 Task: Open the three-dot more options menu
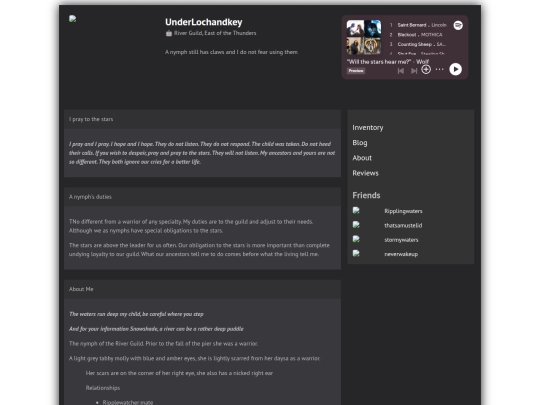(439, 69)
